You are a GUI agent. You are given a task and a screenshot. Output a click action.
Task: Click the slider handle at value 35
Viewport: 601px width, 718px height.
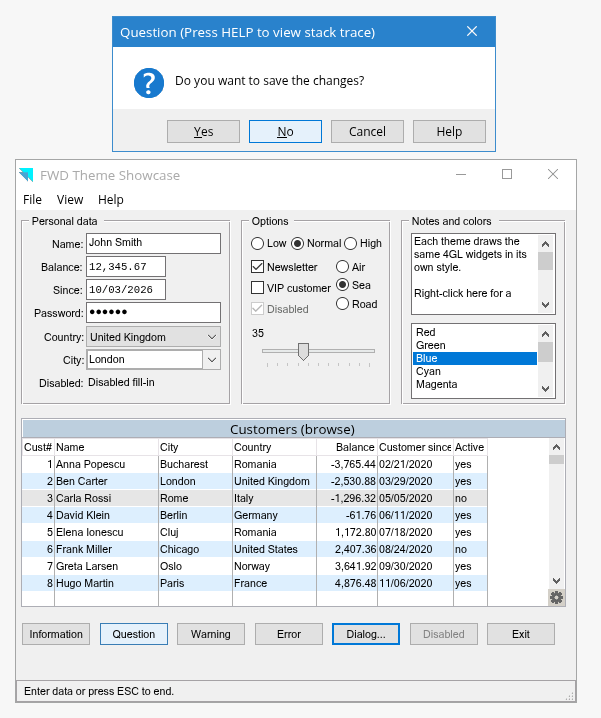pyautogui.click(x=303, y=351)
